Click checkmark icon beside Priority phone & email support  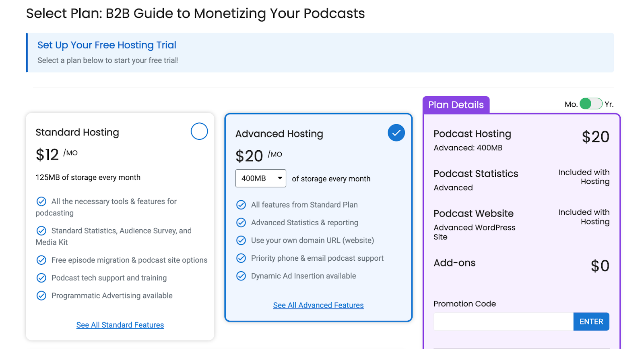pos(241,258)
